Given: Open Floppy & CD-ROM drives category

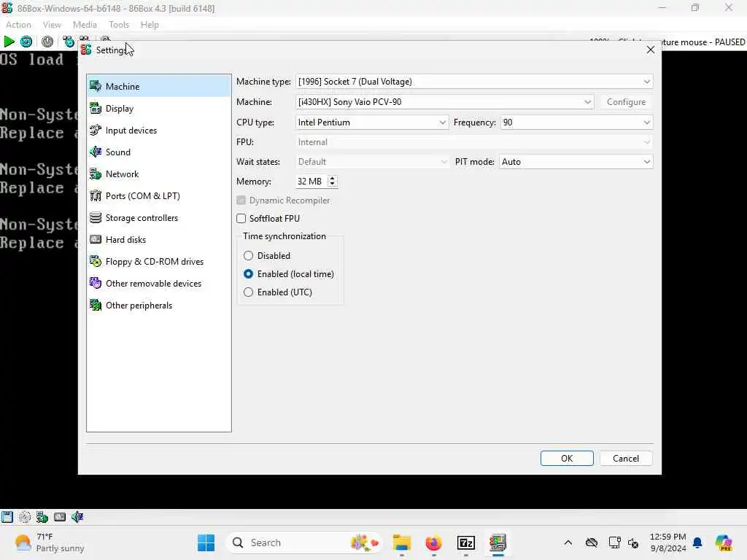Looking at the screenshot, I should click(x=158, y=262).
